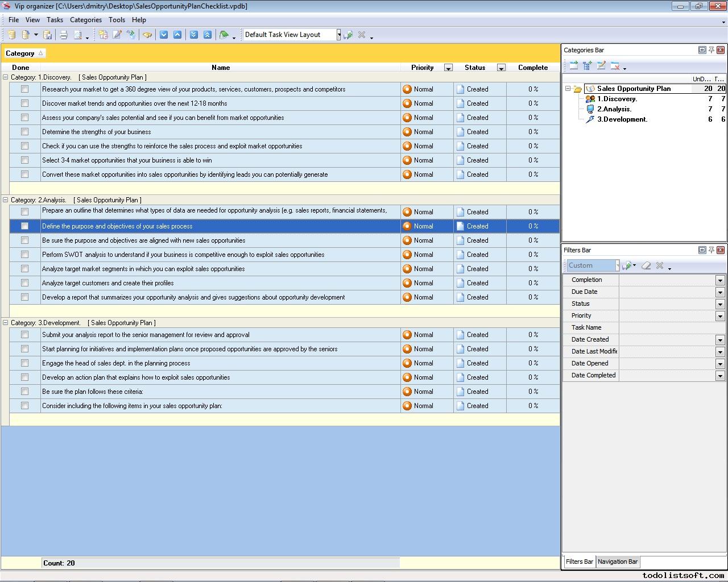Click the single down arrow toolbar icon

pyautogui.click(x=164, y=35)
